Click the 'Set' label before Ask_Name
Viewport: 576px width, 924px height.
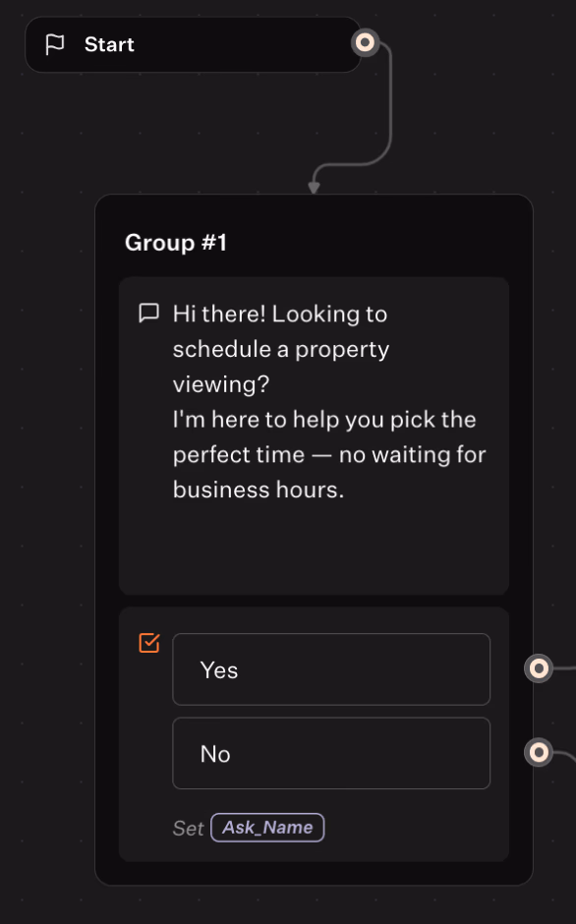click(x=188, y=828)
